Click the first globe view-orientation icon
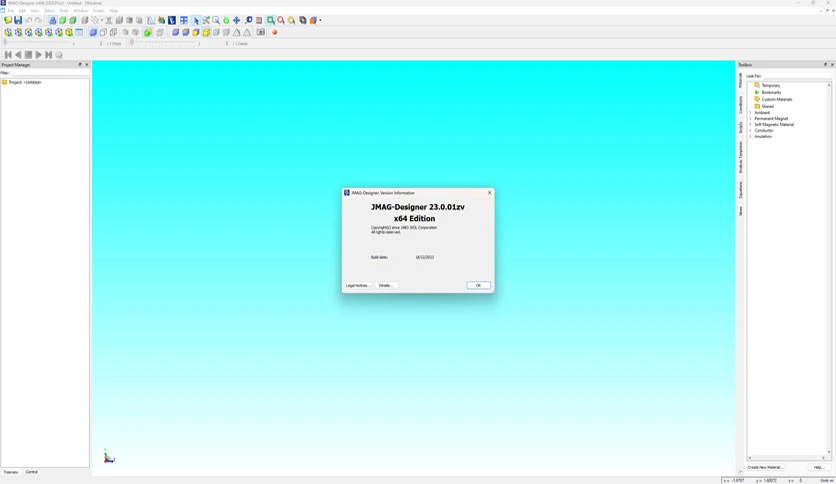 (8, 33)
